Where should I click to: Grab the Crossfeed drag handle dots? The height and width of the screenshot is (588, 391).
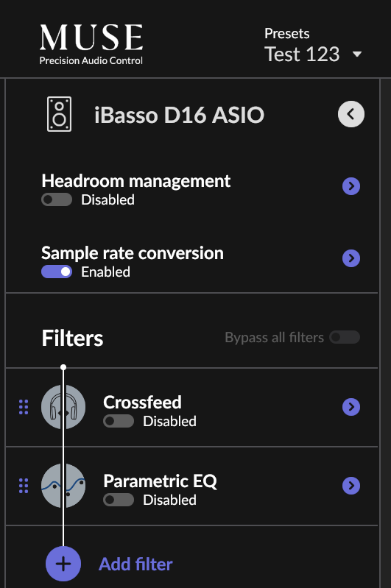click(24, 407)
